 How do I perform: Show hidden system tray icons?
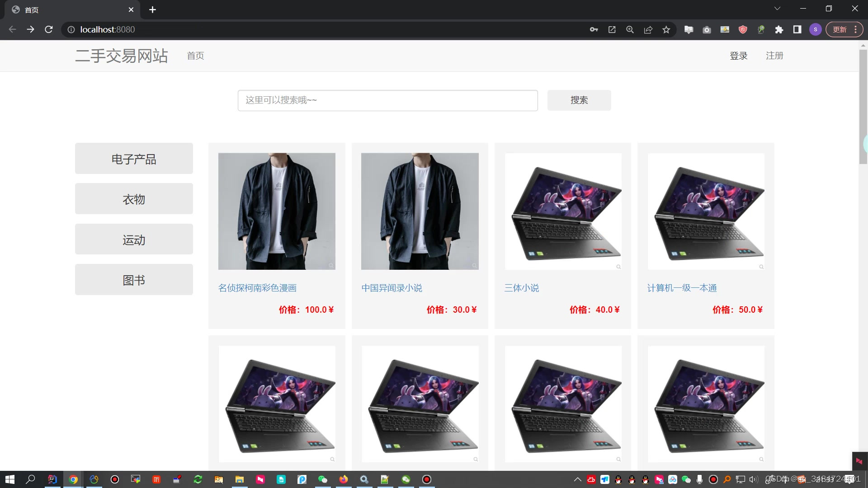point(577,479)
